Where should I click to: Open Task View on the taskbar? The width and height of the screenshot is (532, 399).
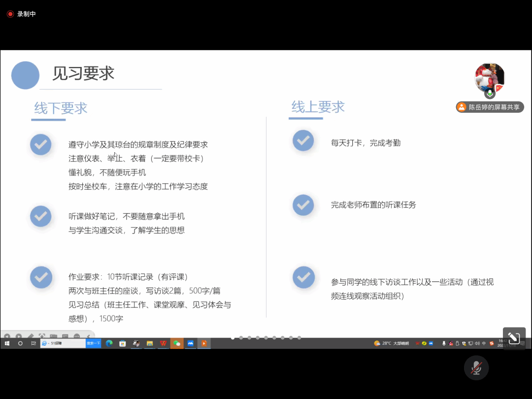(33, 343)
